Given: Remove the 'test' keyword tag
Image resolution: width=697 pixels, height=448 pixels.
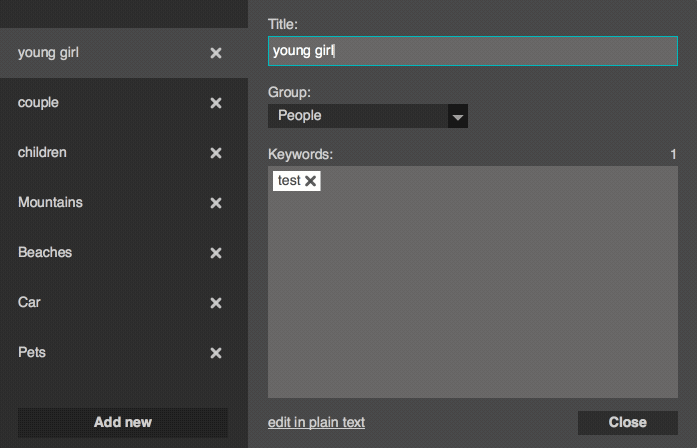Looking at the screenshot, I should pyautogui.click(x=310, y=181).
